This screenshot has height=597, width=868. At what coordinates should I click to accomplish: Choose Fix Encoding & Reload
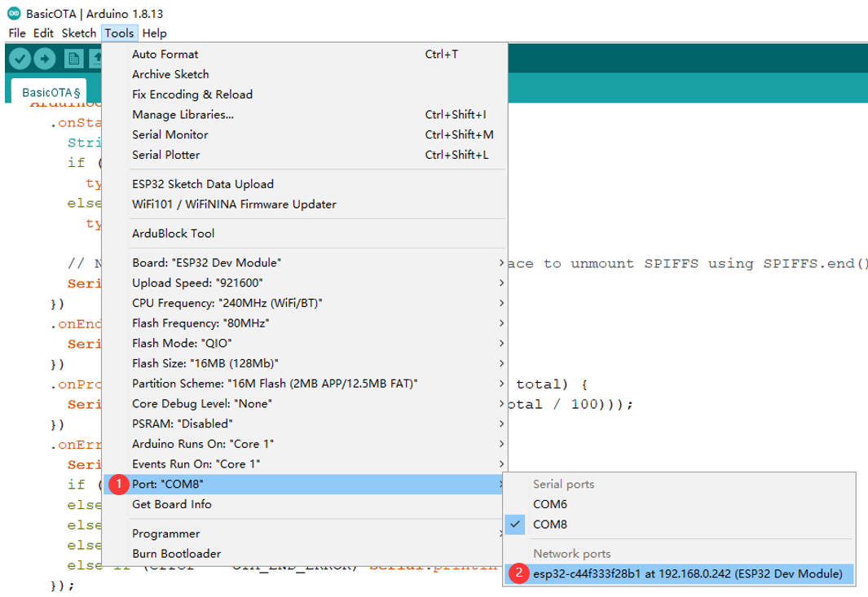[305, 94]
